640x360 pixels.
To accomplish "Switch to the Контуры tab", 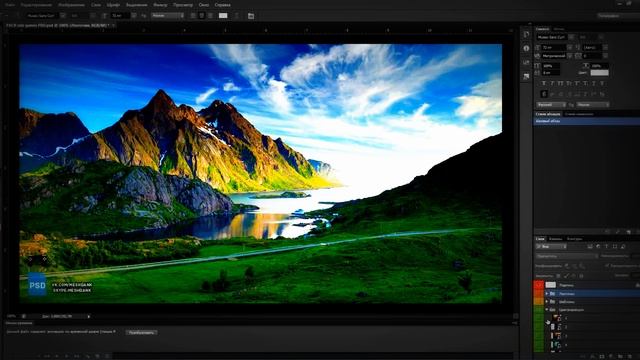I will (x=575, y=239).
